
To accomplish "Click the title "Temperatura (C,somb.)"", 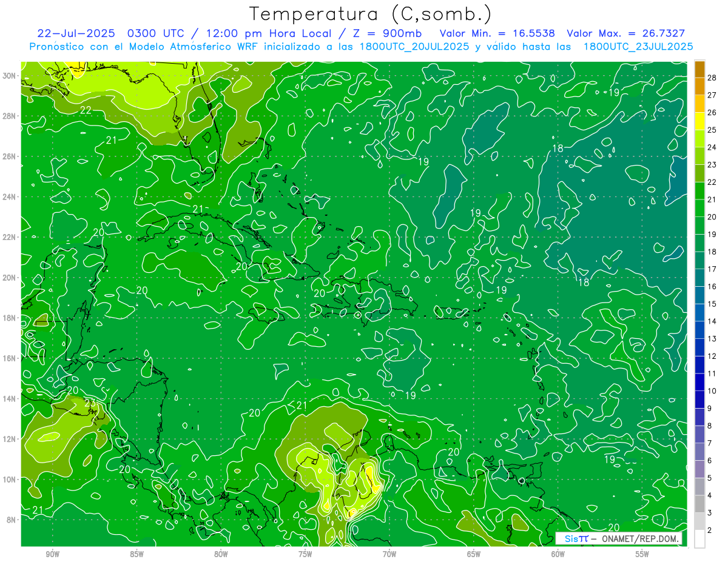I will 371,15.
